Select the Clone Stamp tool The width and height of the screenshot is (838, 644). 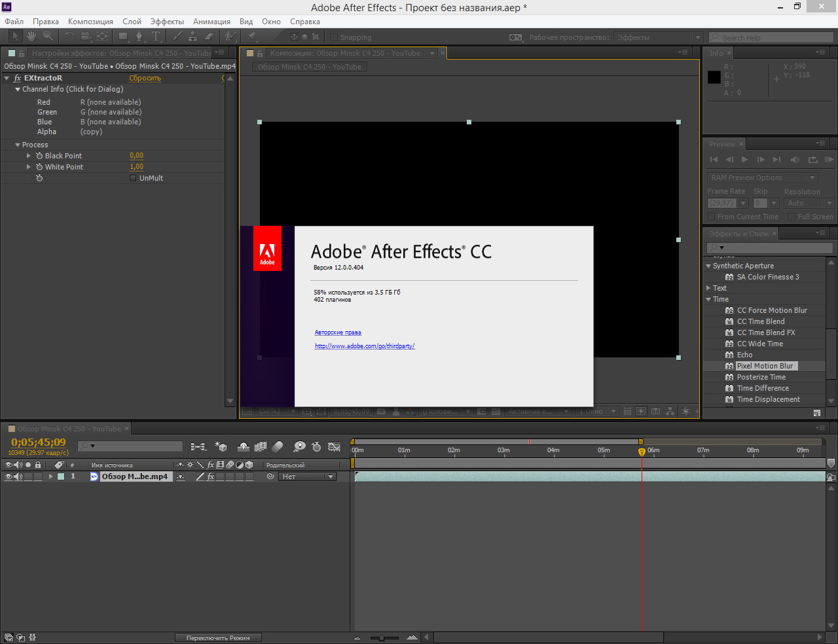tap(193, 37)
